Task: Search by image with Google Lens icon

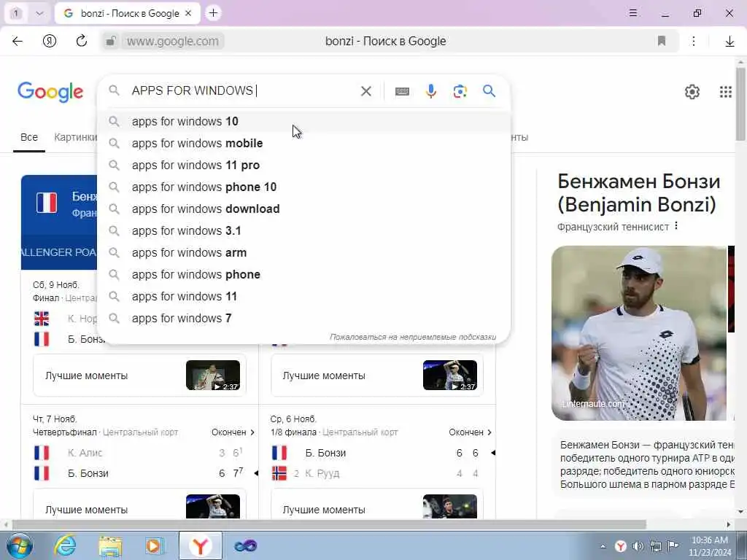Action: pos(460,91)
